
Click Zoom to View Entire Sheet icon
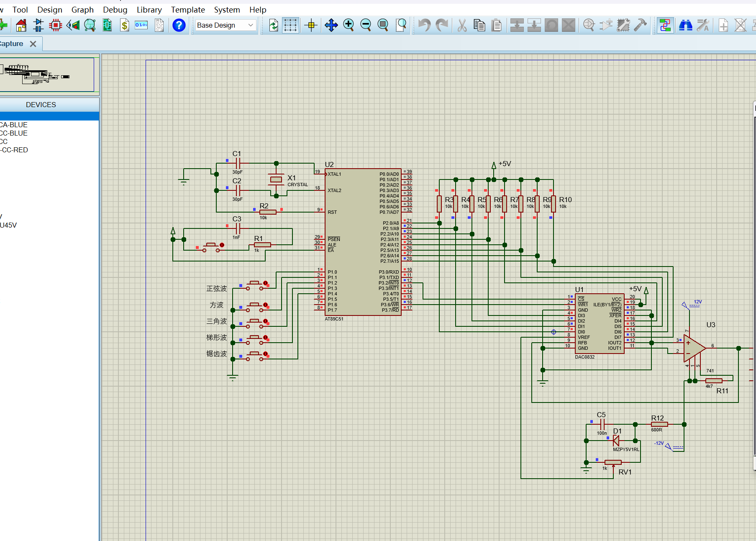pyautogui.click(x=383, y=26)
